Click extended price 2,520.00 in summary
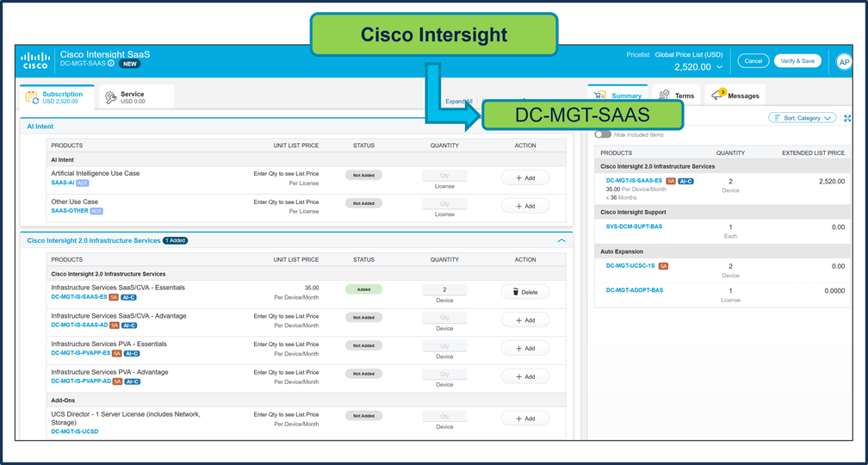This screenshot has height=465, width=868. click(x=834, y=182)
